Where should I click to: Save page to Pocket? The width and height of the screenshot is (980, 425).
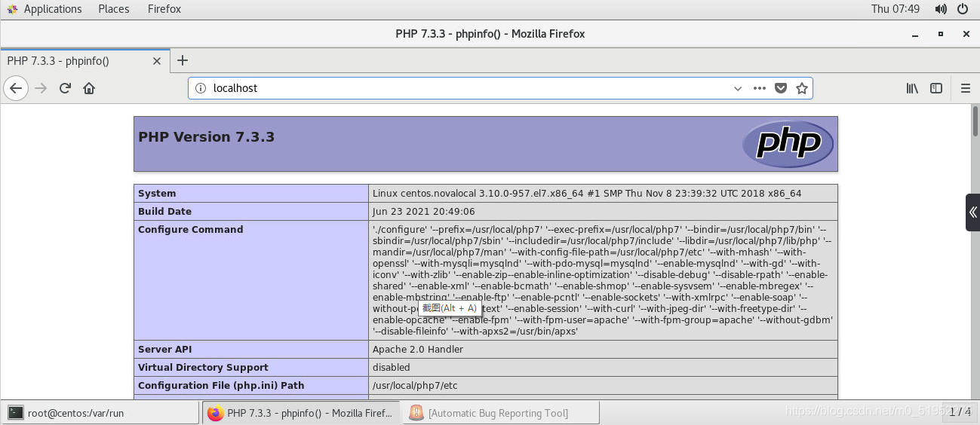(x=781, y=88)
